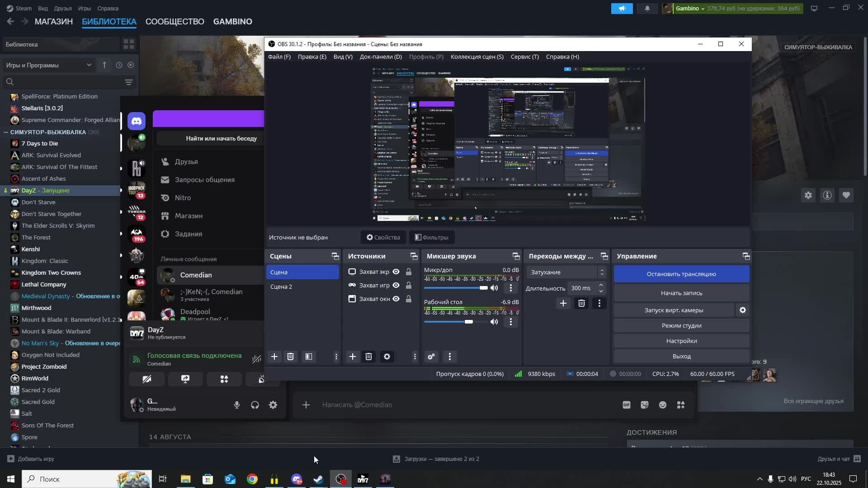
Task: Adjust the Рабочий стол volume slider
Action: (x=468, y=322)
